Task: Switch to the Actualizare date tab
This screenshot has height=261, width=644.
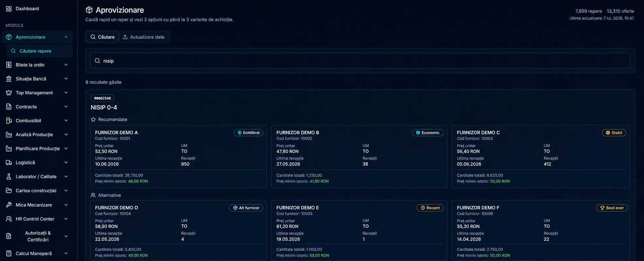Action: pyautogui.click(x=144, y=37)
